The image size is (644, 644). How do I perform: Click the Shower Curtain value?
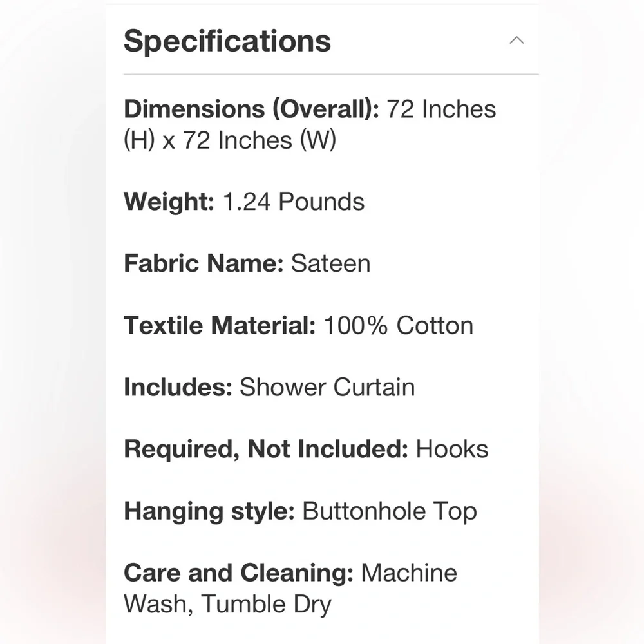tap(327, 387)
